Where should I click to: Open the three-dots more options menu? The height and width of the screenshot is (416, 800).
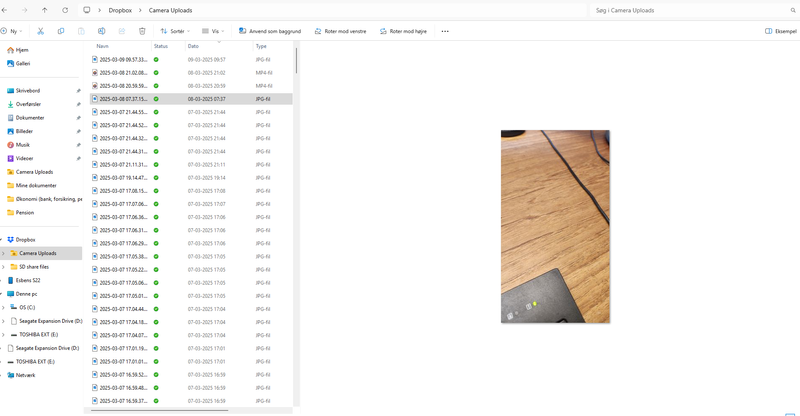445,31
